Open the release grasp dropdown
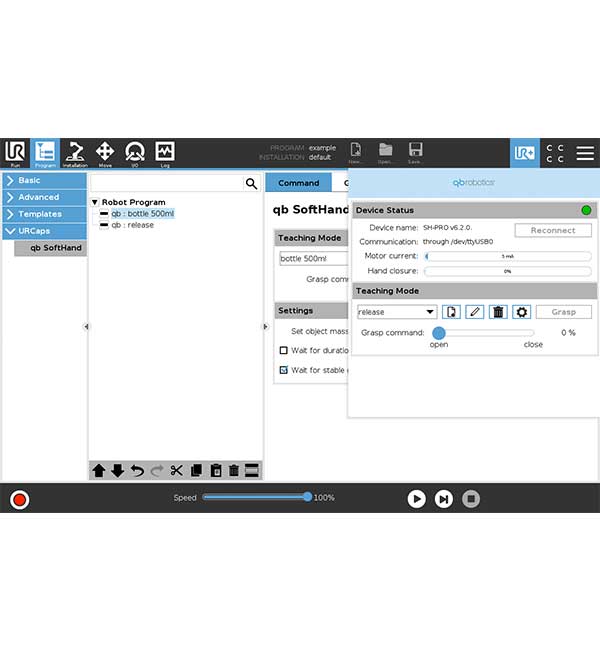This screenshot has width=600, height=650. 396,312
